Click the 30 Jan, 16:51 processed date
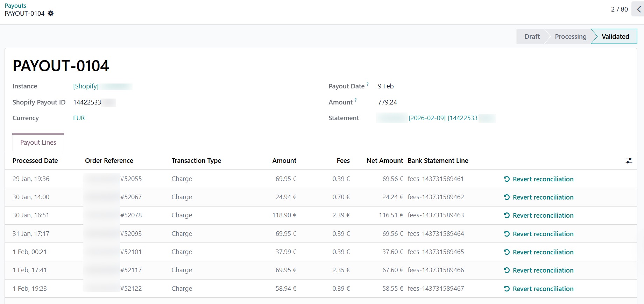This screenshot has width=644, height=304. click(x=31, y=215)
